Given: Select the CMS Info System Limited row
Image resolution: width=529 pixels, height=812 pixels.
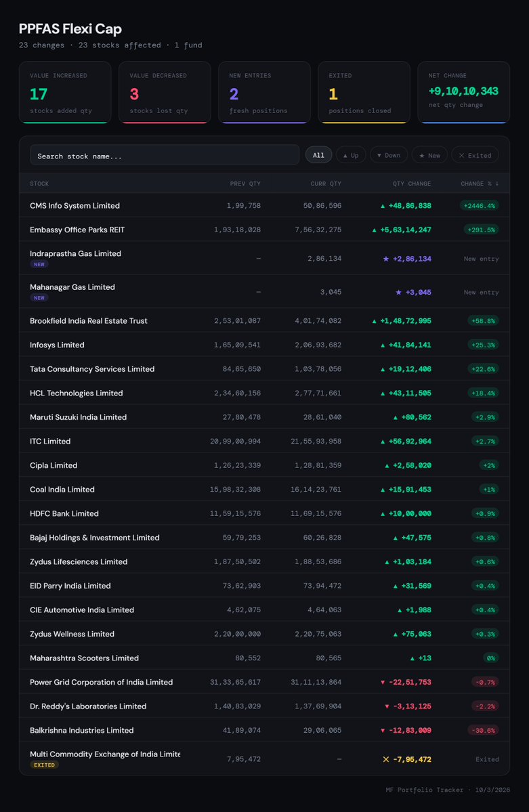Looking at the screenshot, I should point(264,206).
